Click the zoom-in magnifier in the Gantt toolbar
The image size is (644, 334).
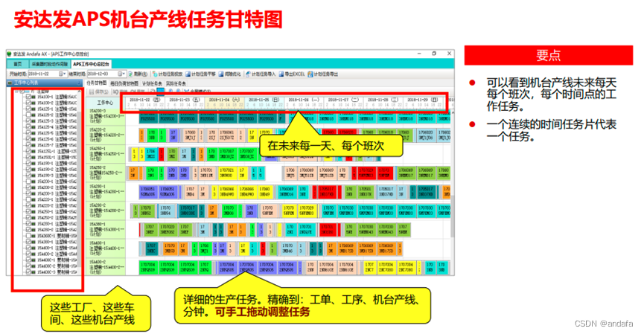[170, 91]
